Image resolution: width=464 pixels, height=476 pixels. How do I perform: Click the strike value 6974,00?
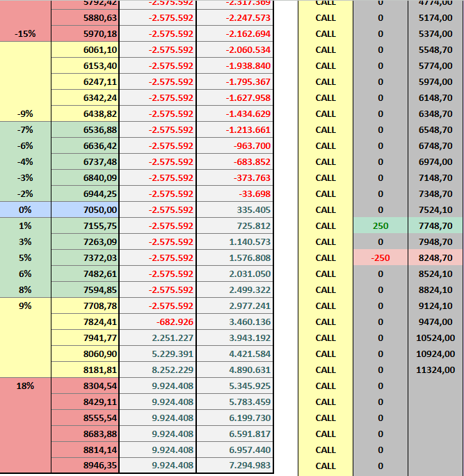click(x=435, y=162)
